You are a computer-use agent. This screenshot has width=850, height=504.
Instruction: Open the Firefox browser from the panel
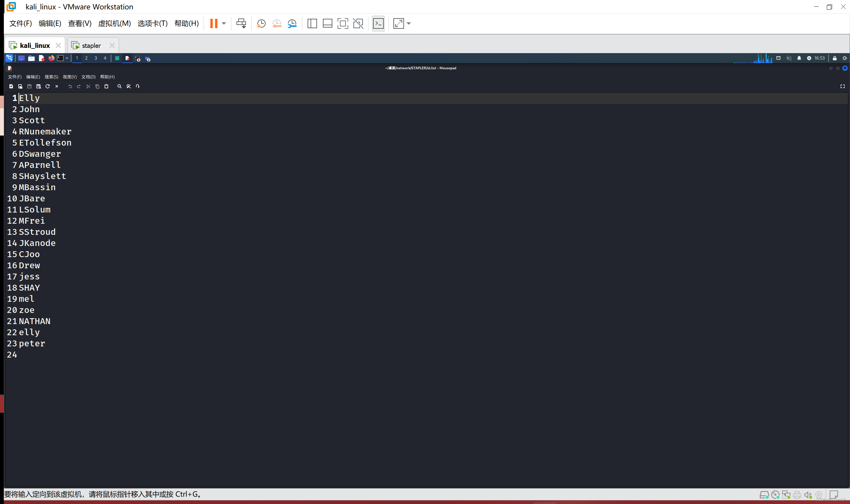51,58
